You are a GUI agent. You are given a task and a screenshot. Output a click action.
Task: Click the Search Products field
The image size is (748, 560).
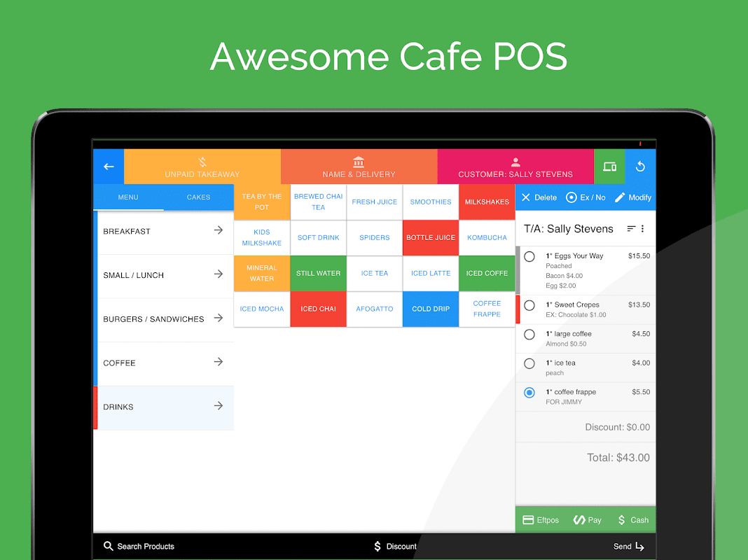pyautogui.click(x=139, y=546)
